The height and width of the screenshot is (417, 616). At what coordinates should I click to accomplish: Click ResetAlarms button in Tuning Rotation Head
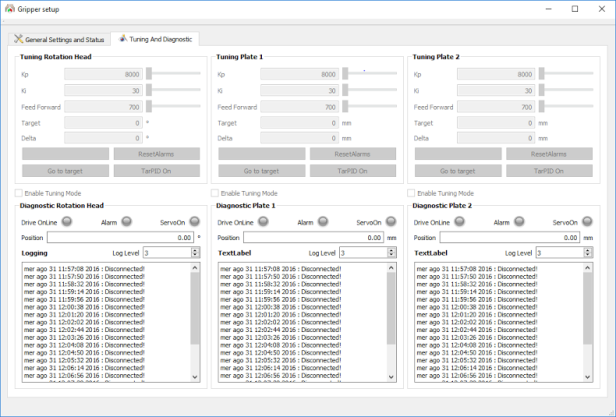[x=156, y=154]
